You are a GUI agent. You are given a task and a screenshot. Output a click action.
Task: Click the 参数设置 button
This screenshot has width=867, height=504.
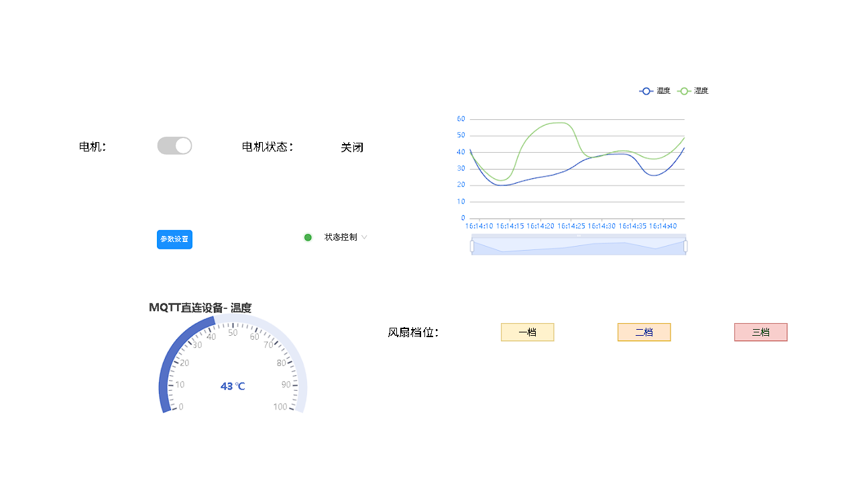[x=174, y=239]
